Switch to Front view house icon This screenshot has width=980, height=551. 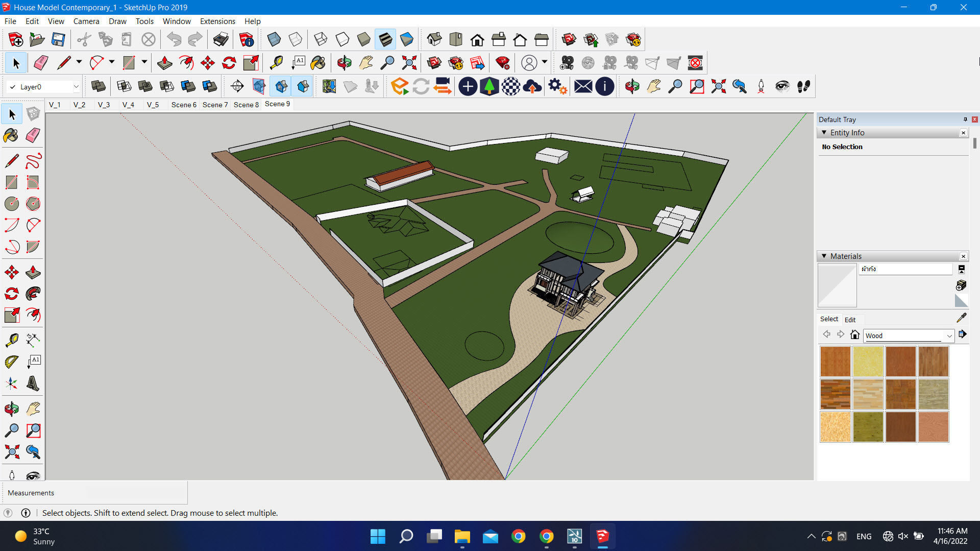(477, 39)
